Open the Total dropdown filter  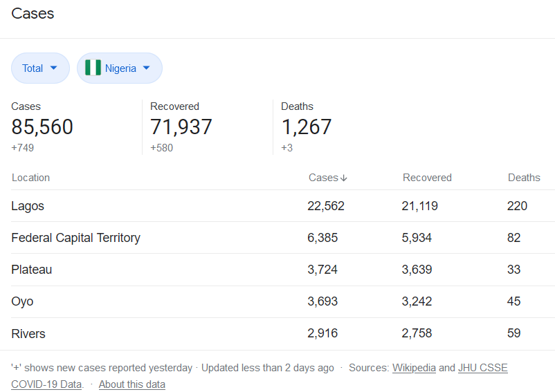click(40, 68)
